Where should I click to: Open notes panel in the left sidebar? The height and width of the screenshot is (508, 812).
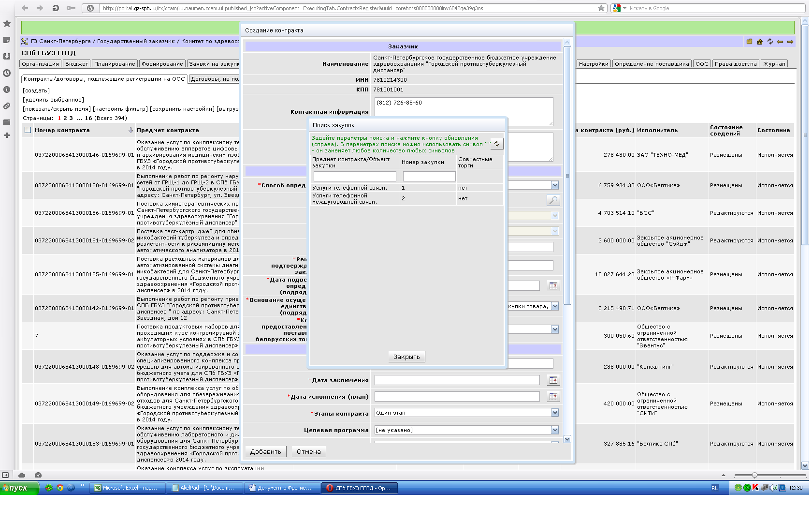[7, 40]
